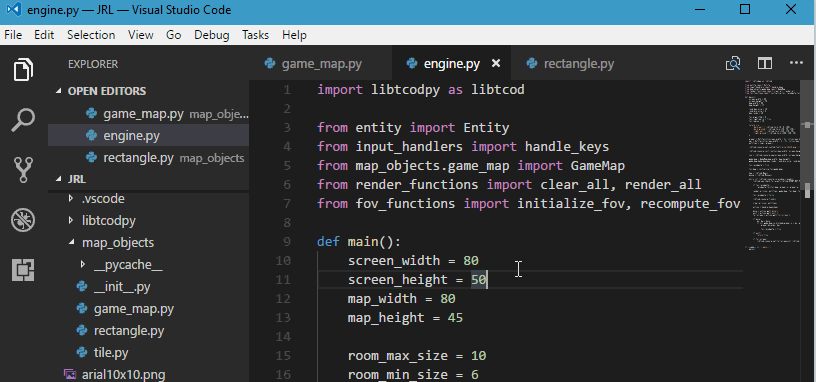The width and height of the screenshot is (816, 382).
Task: Select the engine.py editor tab
Action: [x=451, y=63]
